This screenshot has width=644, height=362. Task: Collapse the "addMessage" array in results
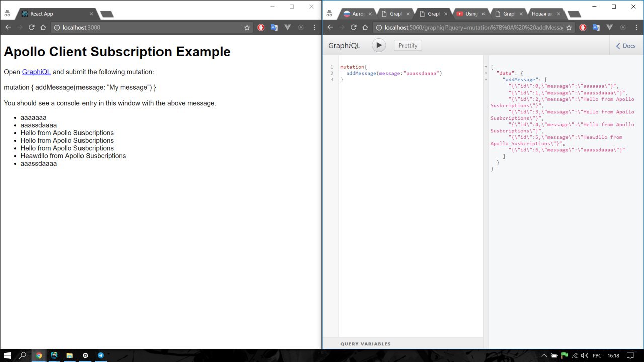[x=486, y=80]
